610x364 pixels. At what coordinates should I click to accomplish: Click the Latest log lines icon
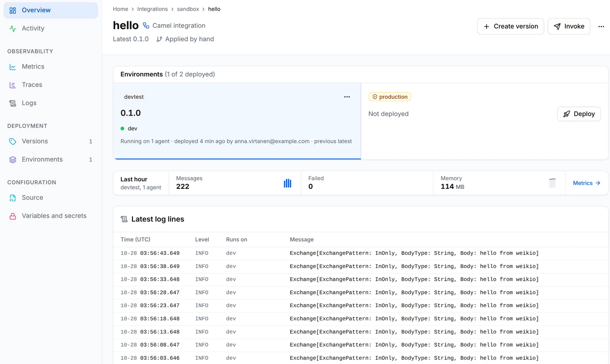coord(124,219)
